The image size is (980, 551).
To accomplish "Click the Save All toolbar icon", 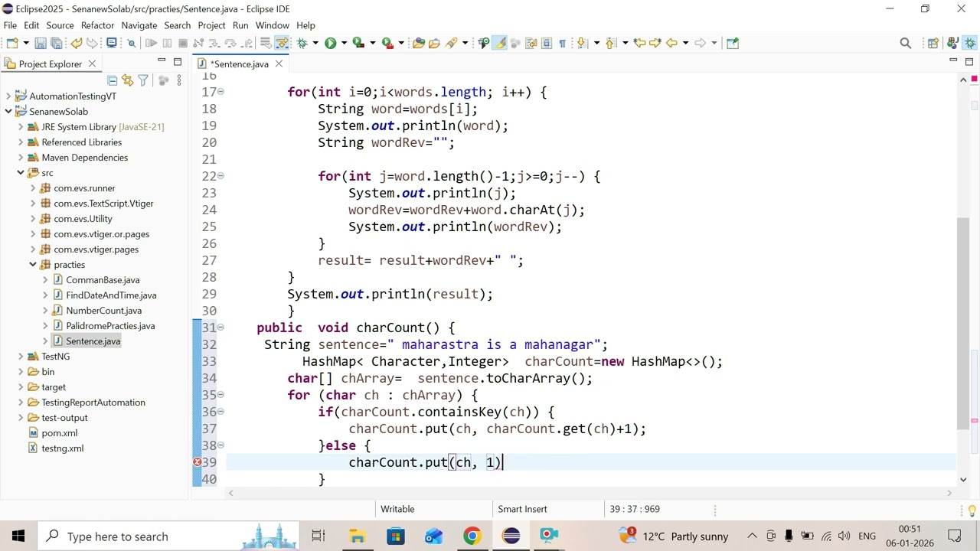I will pos(56,43).
